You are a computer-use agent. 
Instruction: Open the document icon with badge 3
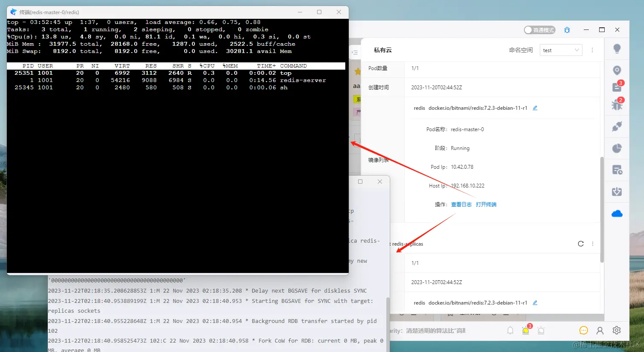click(617, 87)
